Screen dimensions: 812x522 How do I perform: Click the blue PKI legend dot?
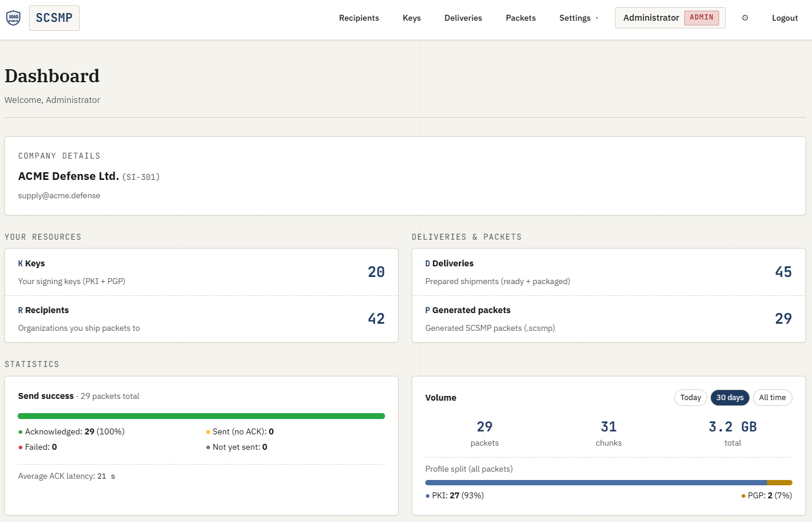(428, 496)
